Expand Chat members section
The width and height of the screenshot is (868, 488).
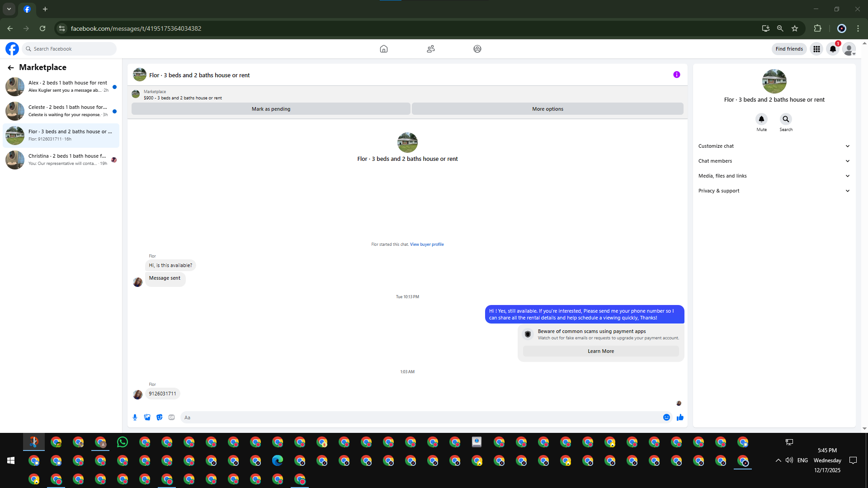(774, 161)
